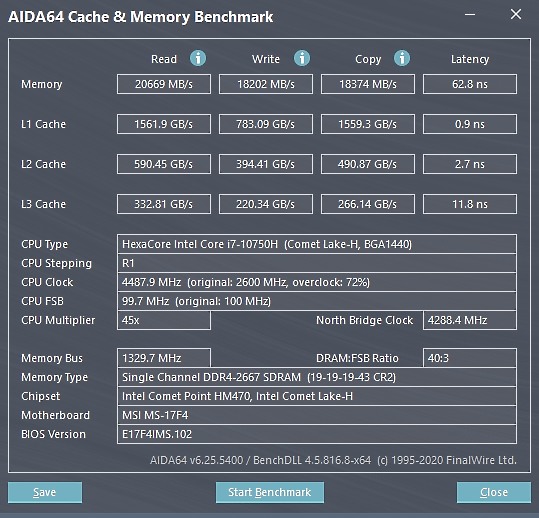Select L3 Cache write 220.34 GB/s

coord(266,204)
